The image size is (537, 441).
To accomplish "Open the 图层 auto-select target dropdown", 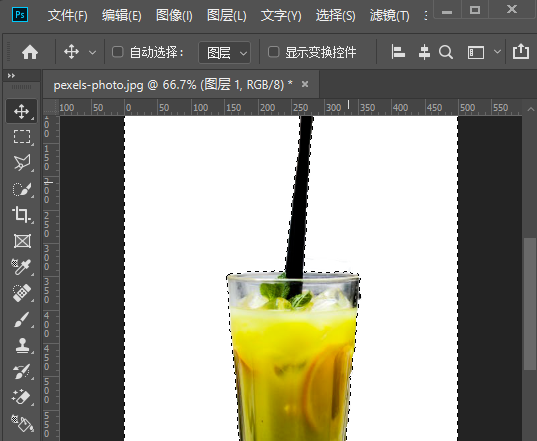I will pyautogui.click(x=224, y=53).
